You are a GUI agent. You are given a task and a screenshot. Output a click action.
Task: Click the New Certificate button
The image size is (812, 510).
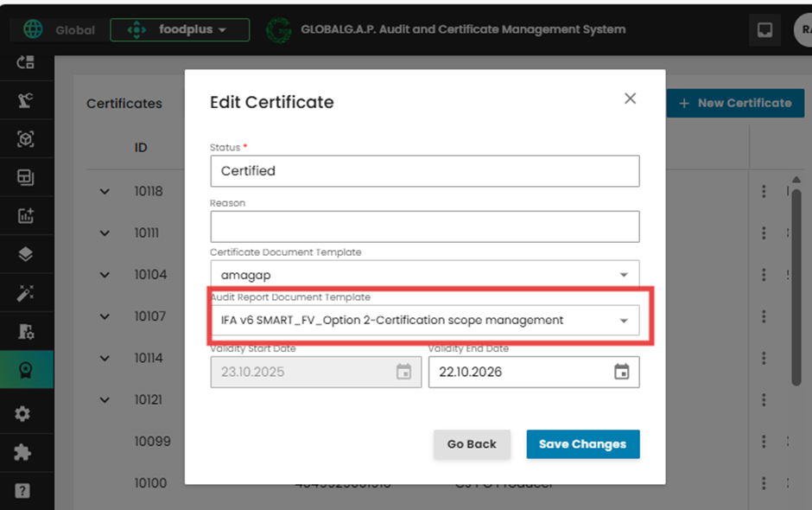(x=734, y=103)
